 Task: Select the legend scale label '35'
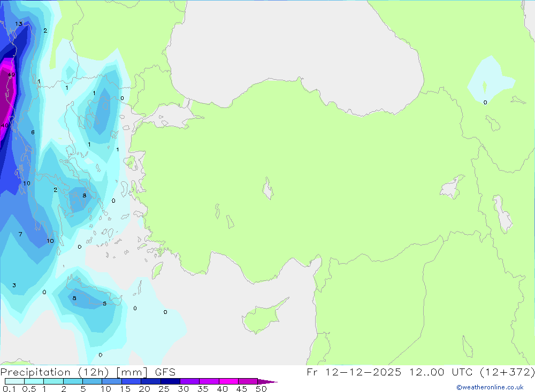pyautogui.click(x=203, y=389)
